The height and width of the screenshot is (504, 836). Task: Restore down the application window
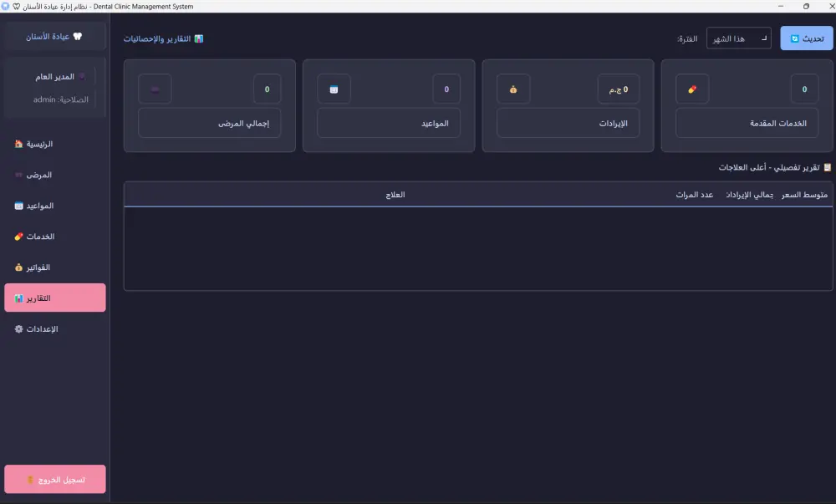click(x=806, y=7)
